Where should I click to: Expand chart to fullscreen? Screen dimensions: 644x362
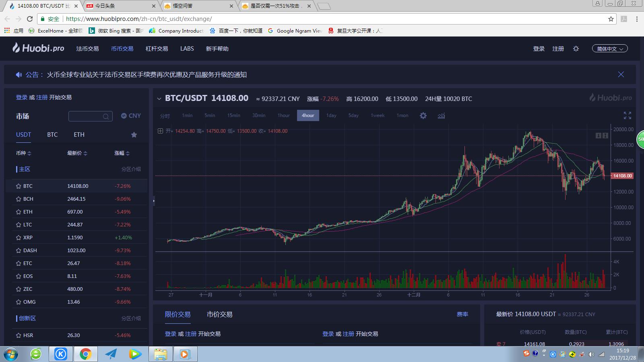pos(627,115)
